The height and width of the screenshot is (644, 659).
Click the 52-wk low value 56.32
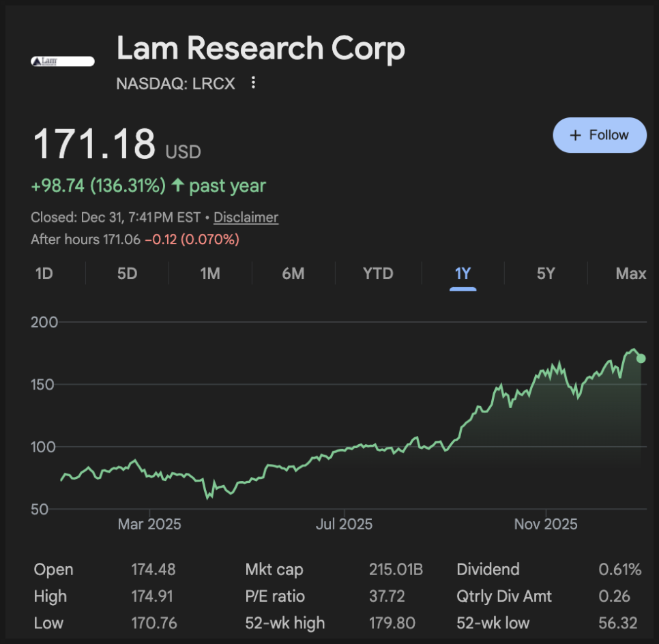click(618, 624)
